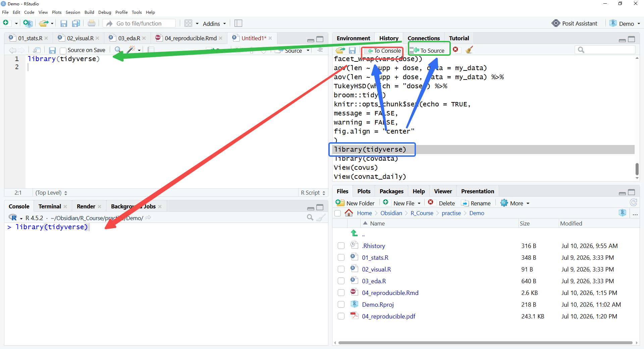Image resolution: width=644 pixels, height=349 pixels.
Task: Open the More files menu
Action: click(x=515, y=203)
